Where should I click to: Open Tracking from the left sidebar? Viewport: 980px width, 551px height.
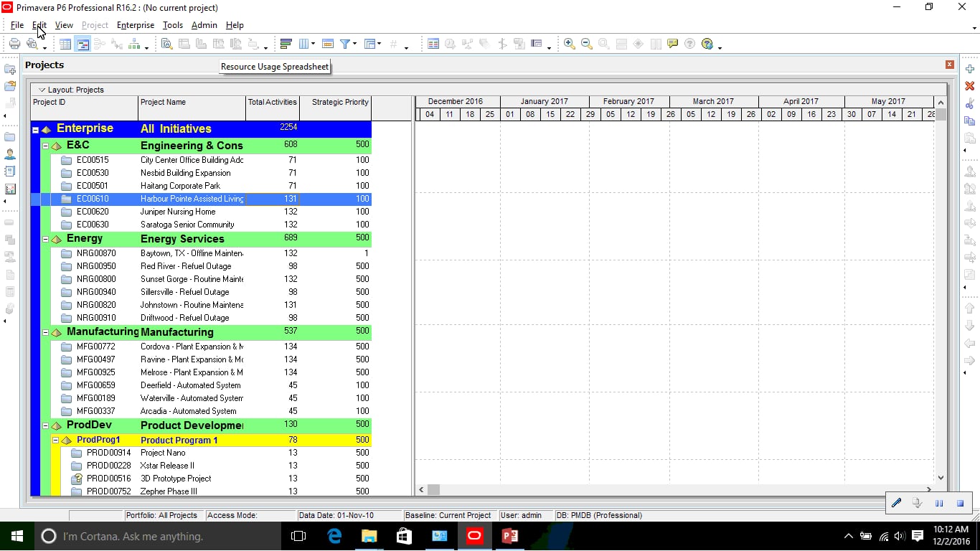pyautogui.click(x=10, y=189)
